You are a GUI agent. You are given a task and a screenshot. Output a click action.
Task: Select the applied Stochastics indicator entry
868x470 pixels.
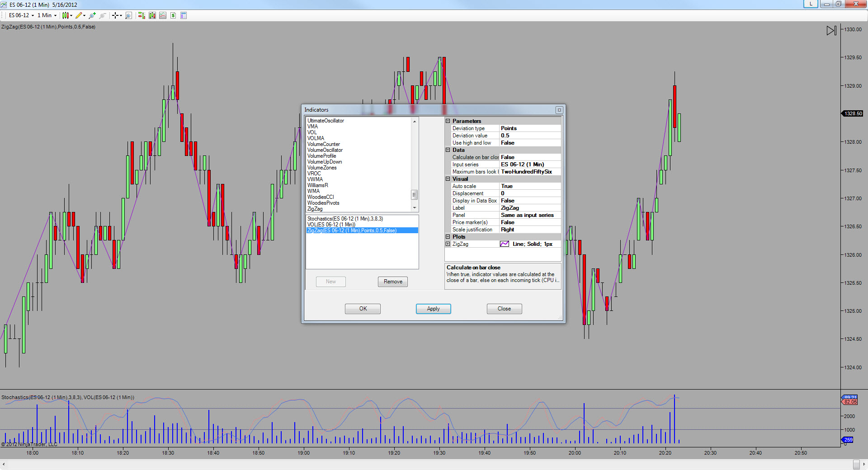click(x=362, y=219)
